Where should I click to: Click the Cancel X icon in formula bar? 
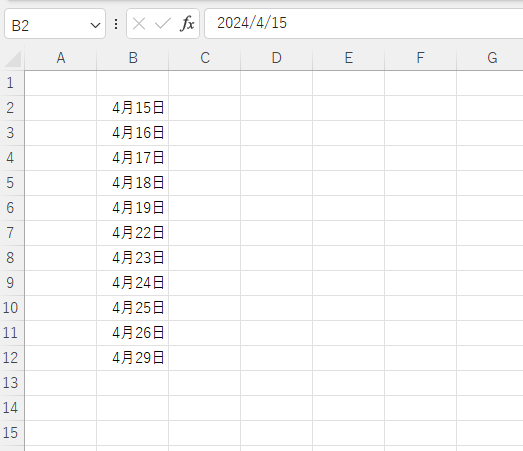139,24
